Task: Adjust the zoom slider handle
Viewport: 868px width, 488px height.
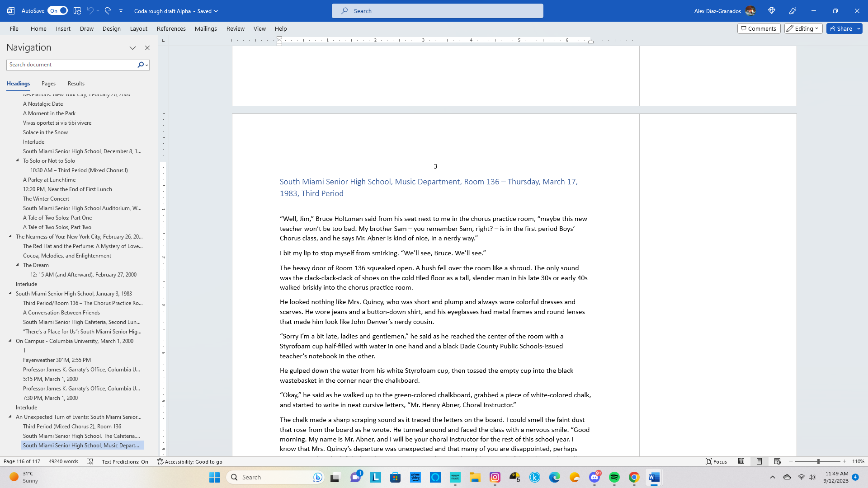Action: coord(818,461)
